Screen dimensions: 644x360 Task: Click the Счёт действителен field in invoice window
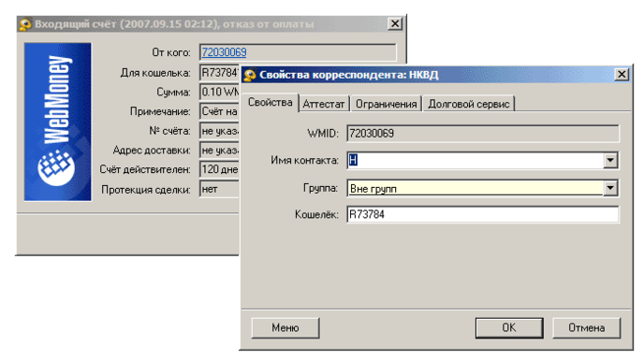pyautogui.click(x=220, y=169)
